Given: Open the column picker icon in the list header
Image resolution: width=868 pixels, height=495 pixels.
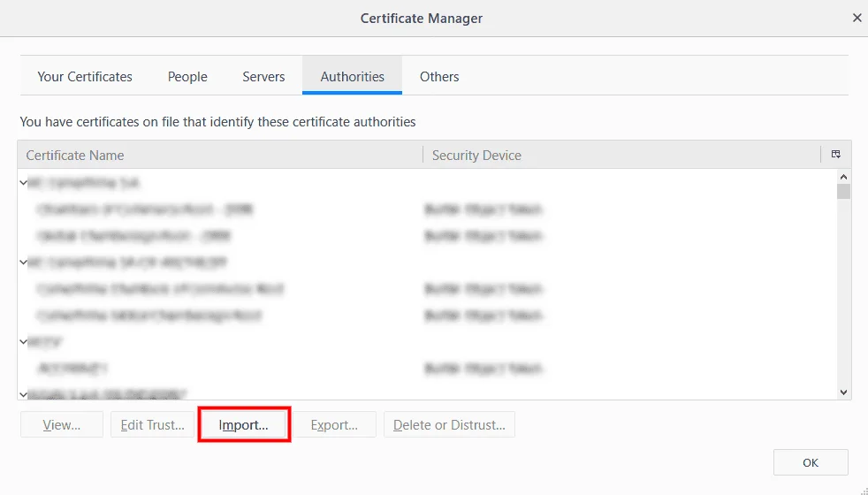Looking at the screenshot, I should coord(836,155).
